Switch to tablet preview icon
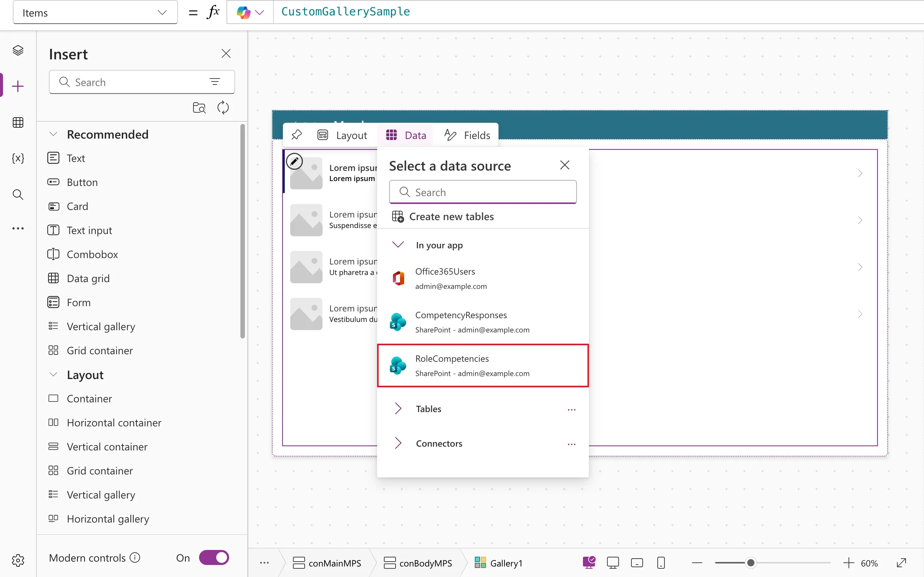 (637, 562)
